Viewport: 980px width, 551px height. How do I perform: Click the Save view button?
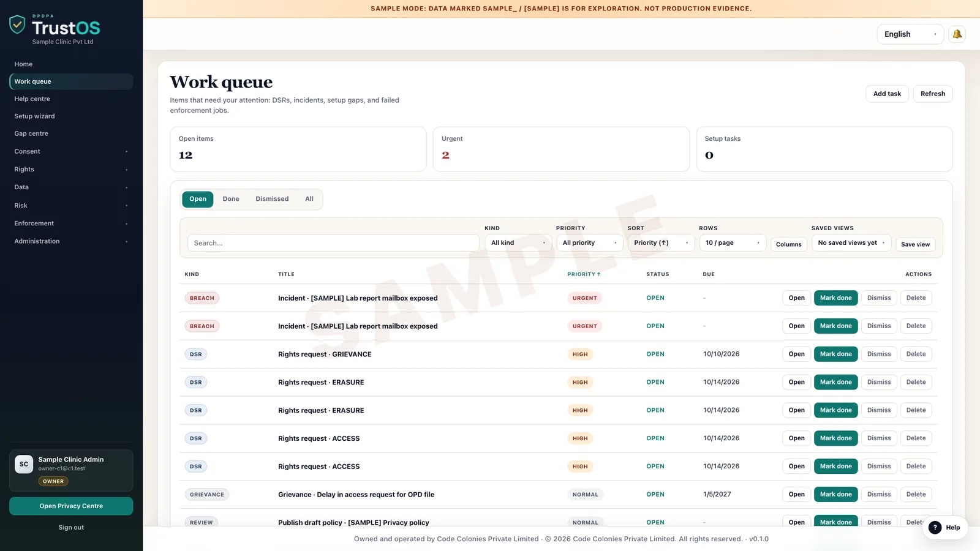pos(915,244)
